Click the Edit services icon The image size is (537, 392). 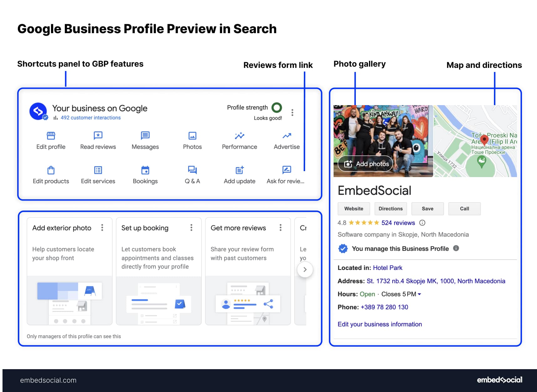click(98, 170)
